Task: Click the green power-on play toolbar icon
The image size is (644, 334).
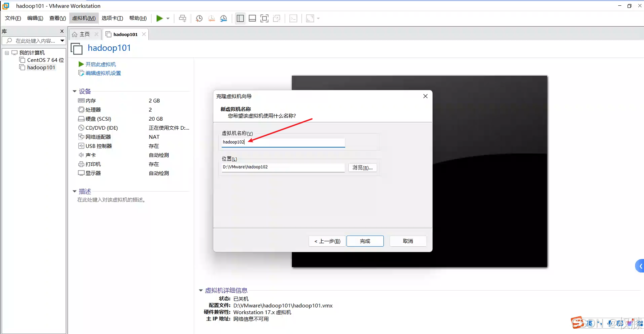Action: 160,18
